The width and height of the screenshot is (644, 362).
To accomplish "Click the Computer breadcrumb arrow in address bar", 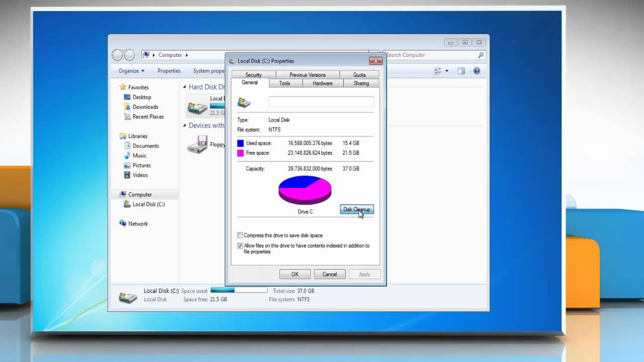I will 187,55.
